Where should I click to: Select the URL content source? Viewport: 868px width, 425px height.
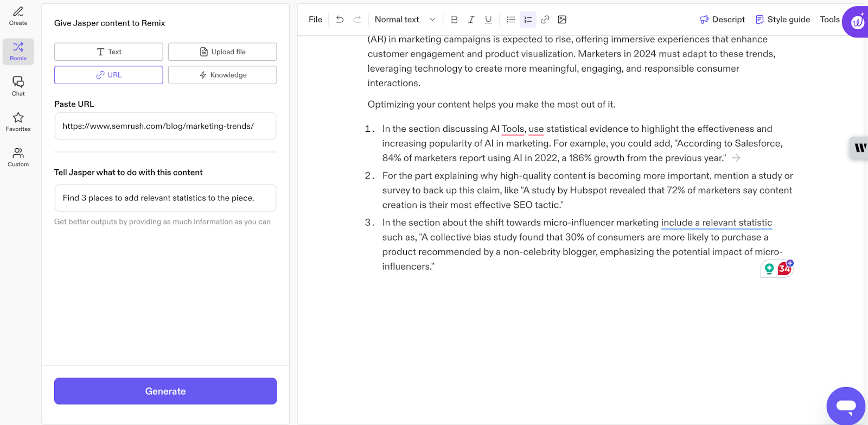click(108, 75)
